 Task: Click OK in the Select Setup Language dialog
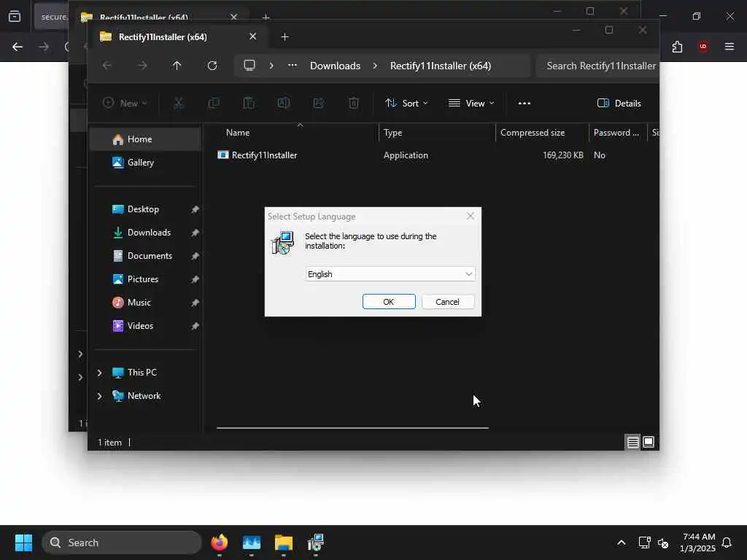click(x=389, y=301)
